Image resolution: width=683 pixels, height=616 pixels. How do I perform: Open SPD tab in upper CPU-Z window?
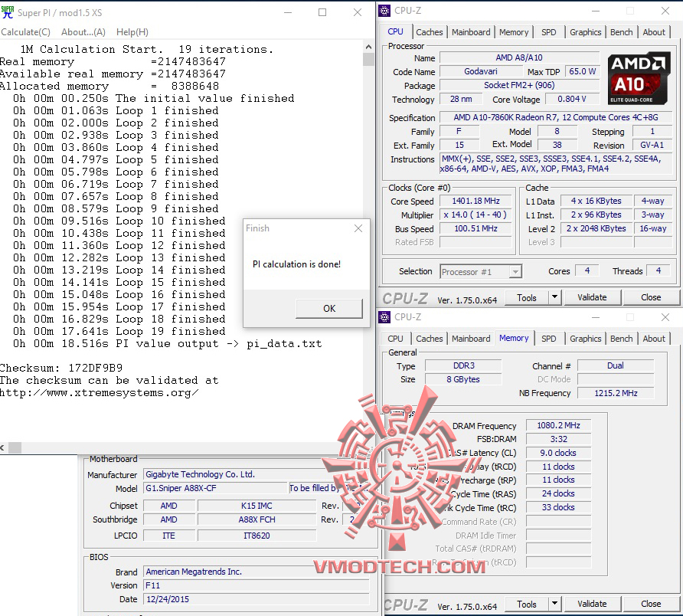(x=548, y=32)
